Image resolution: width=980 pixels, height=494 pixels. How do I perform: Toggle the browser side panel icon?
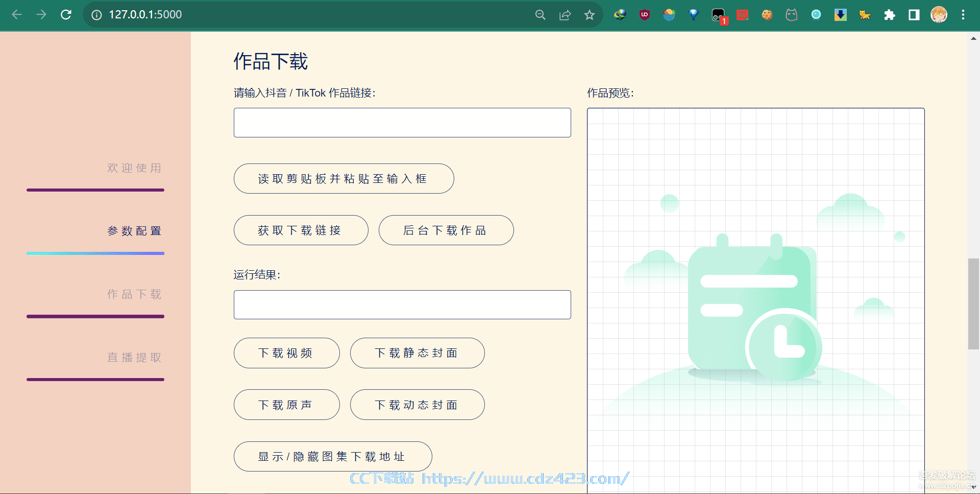(914, 15)
